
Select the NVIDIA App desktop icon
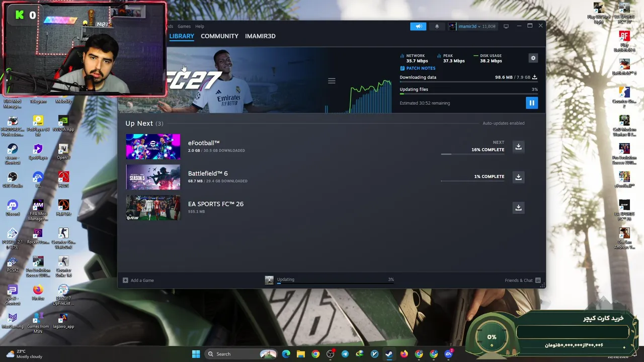[x=63, y=123]
